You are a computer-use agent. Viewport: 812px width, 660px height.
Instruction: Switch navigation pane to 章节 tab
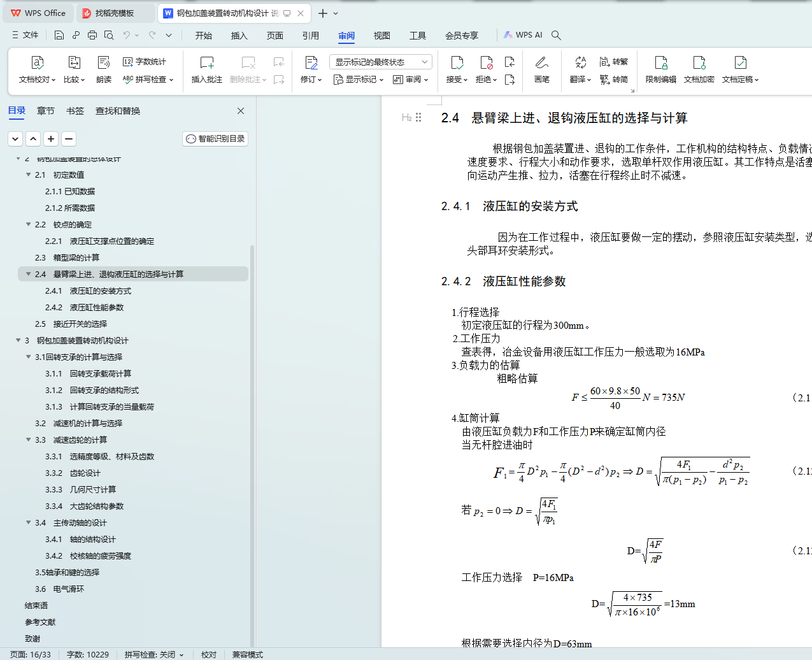point(46,111)
